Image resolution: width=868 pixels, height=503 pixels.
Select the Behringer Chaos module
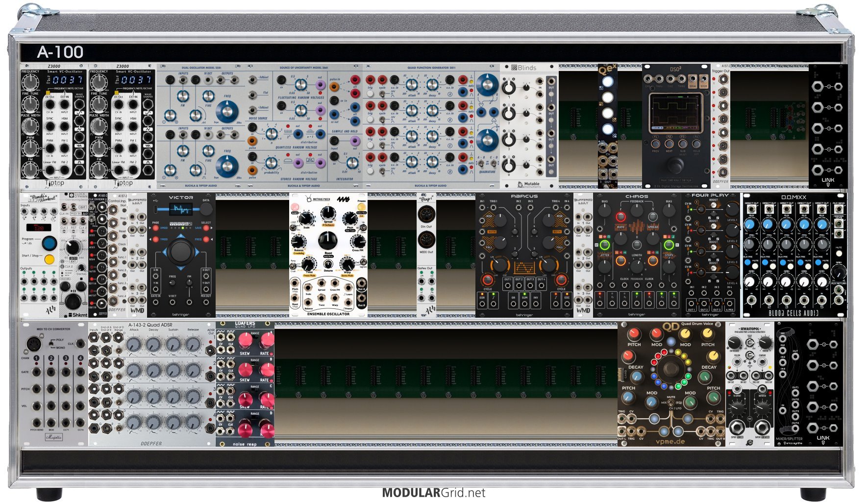637,255
